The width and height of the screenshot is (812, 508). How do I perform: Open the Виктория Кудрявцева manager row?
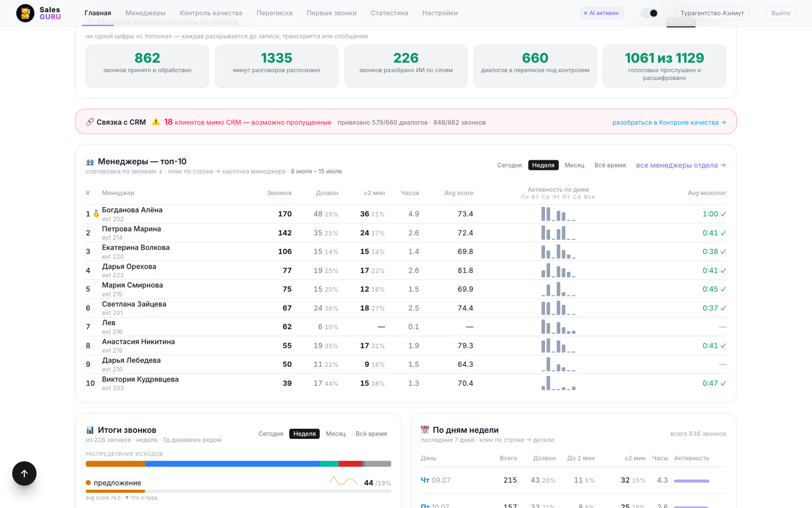tap(406, 383)
